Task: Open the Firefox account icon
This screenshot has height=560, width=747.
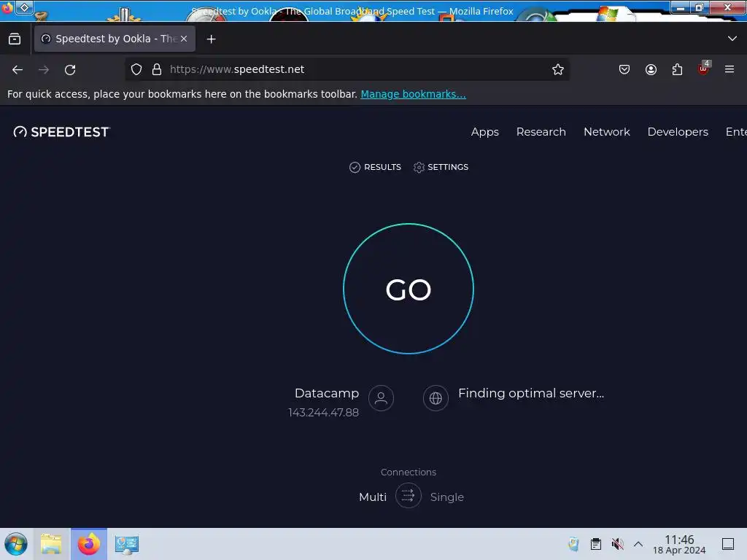Action: (x=651, y=69)
